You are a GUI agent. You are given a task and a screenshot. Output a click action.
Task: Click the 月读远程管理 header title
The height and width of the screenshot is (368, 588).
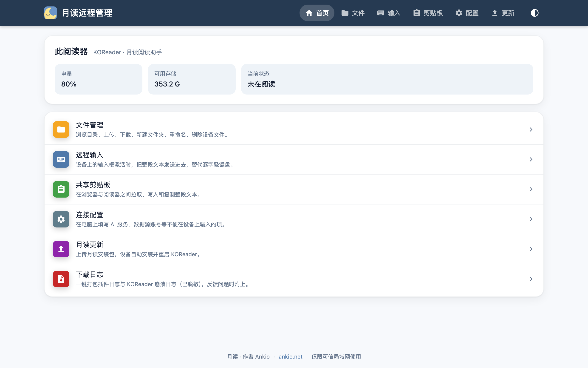click(87, 13)
